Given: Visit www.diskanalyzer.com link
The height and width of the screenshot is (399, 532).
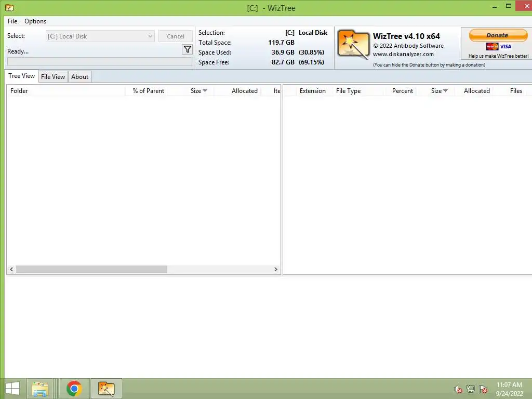Looking at the screenshot, I should 403,54.
